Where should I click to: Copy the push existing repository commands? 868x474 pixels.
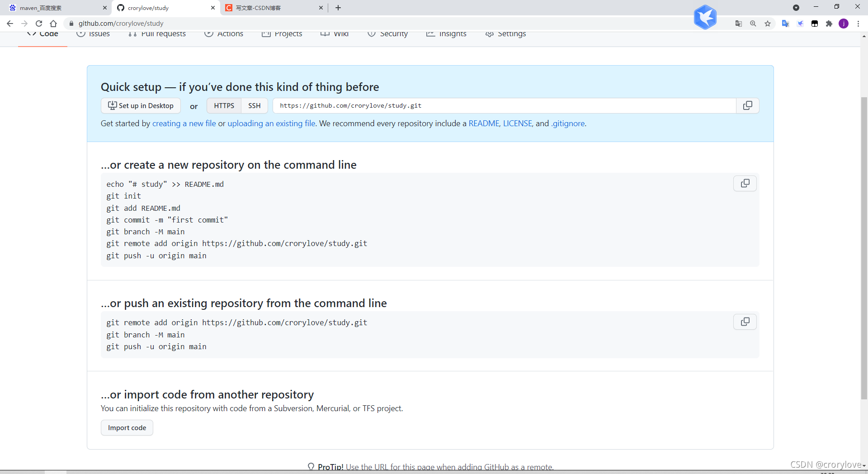tap(745, 322)
